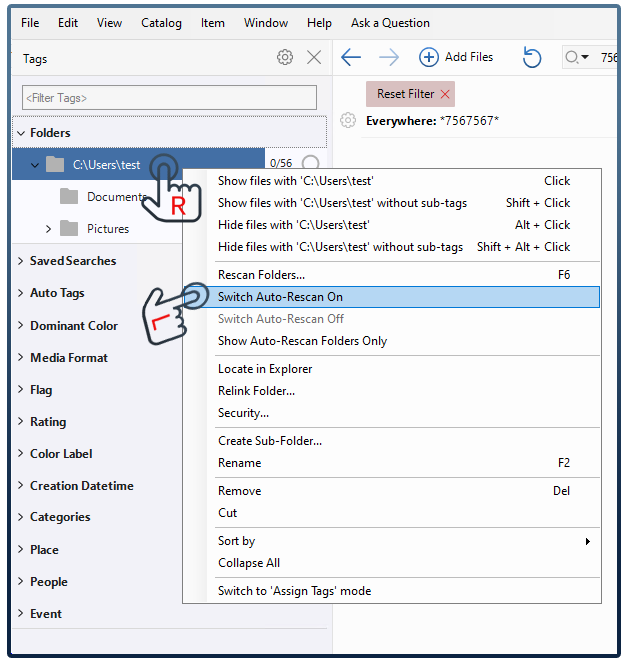This screenshot has width=623, height=664.
Task: Click gear icon beside Everywhere filter
Action: (x=348, y=121)
